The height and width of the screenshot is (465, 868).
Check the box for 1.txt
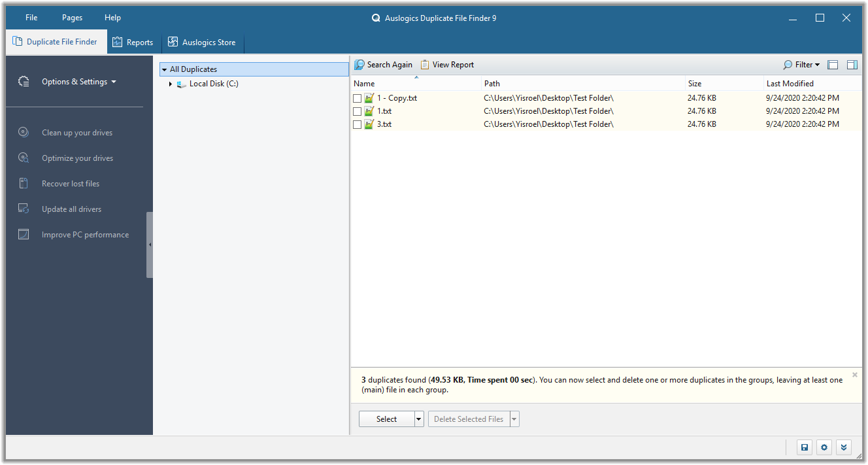pyautogui.click(x=358, y=111)
